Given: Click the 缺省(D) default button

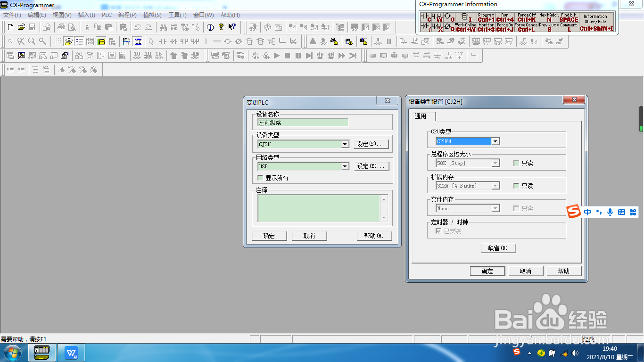Looking at the screenshot, I should pyautogui.click(x=498, y=248).
